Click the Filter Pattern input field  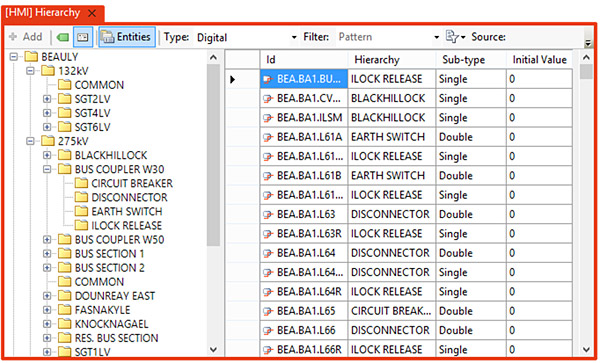click(x=384, y=37)
